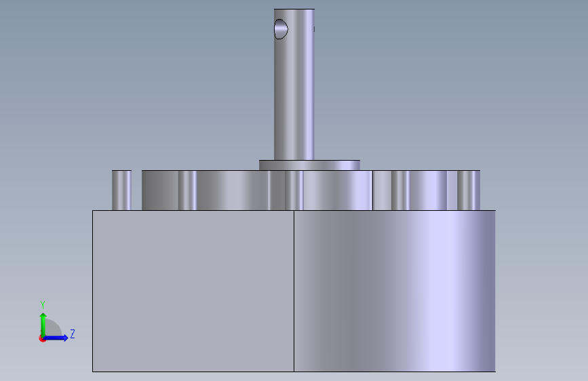The image size is (588, 381).
Task: Click the green Y axis arrow of the triad
Action: point(43,324)
